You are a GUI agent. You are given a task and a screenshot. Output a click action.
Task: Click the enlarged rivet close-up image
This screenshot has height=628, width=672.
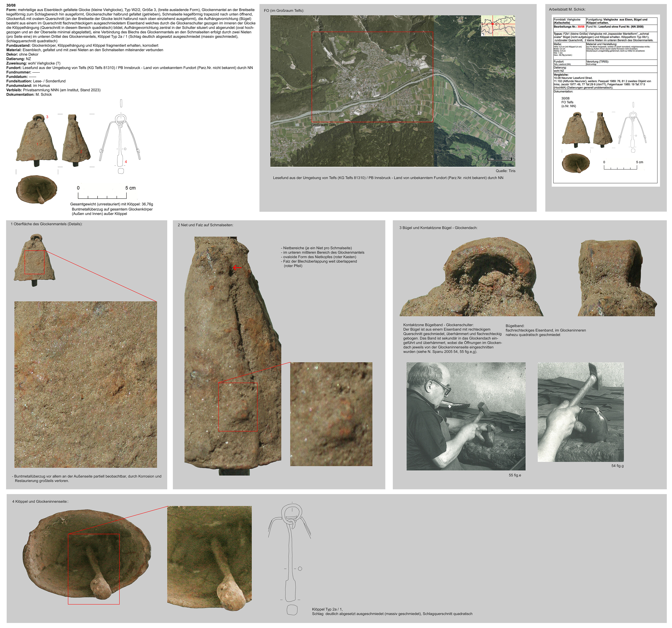(331, 414)
